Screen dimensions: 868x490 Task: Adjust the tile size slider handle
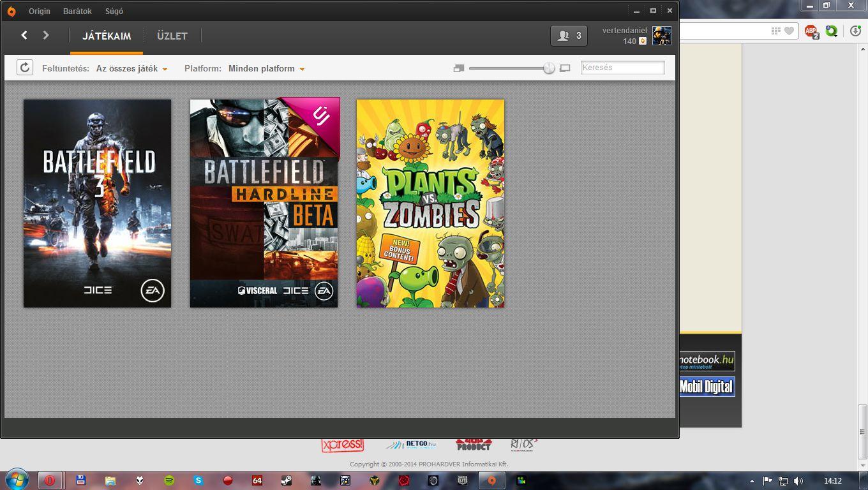[x=549, y=68]
